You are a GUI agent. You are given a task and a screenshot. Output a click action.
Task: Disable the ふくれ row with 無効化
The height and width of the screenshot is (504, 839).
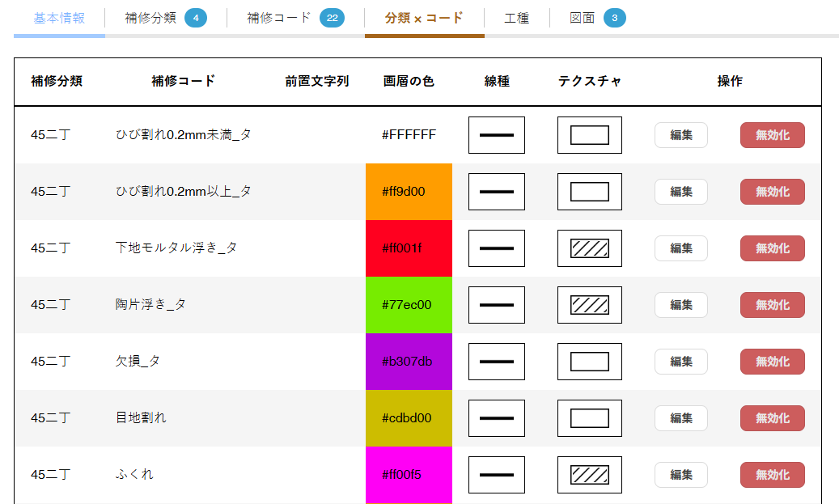point(772,475)
